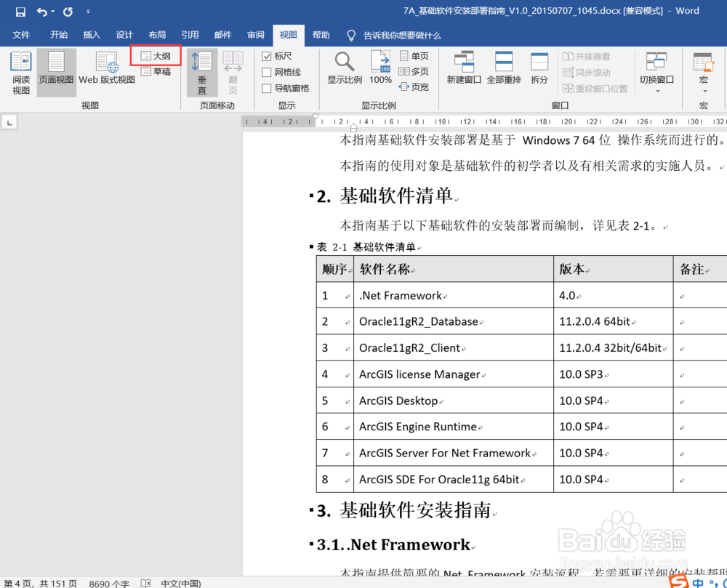Viewport: 727px width, 588px height.
Task: Click the Save icon in quick access toolbar
Action: coord(20,12)
